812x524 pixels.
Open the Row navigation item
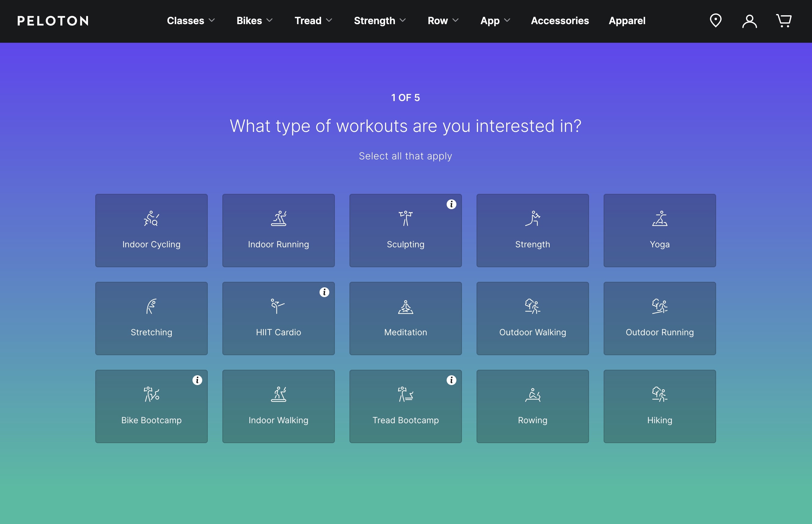(x=438, y=21)
